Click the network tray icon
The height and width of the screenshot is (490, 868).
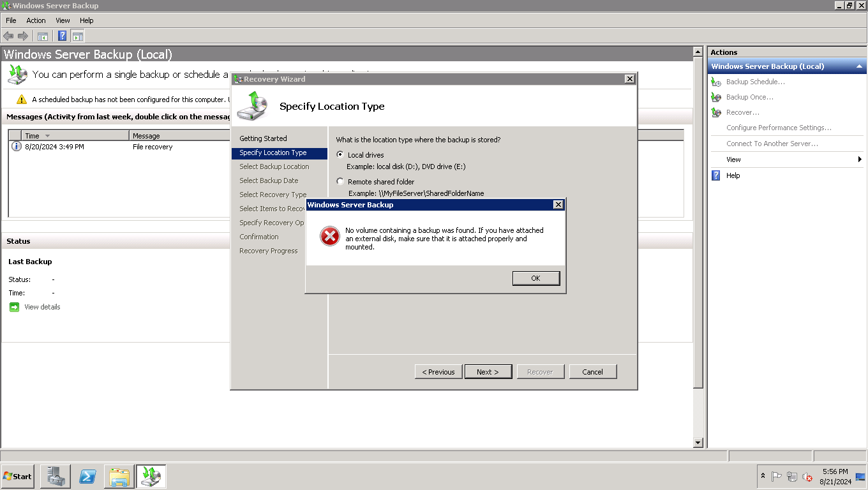(792, 476)
